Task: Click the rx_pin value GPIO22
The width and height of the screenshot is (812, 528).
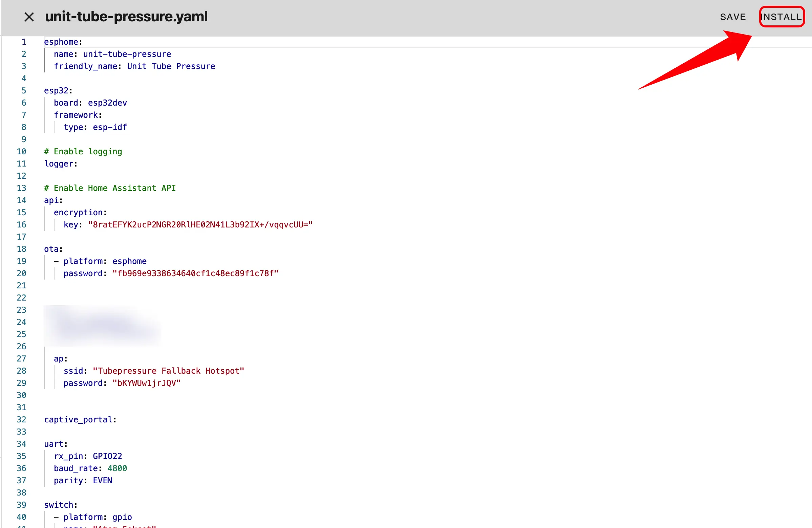Action: (107, 456)
